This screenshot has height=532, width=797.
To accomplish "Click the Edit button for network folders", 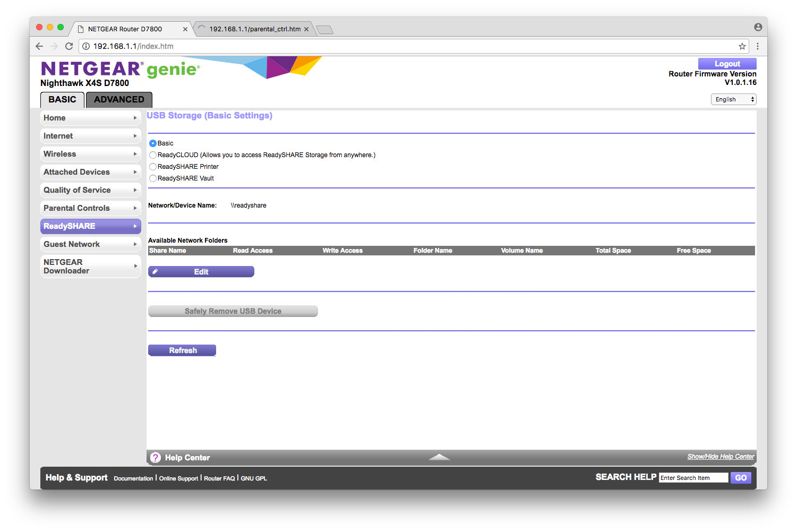I will 201,272.
